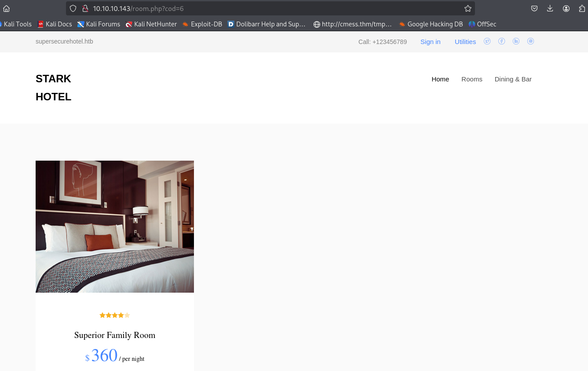
Task: Open the Save to Pocket icon
Action: [534, 8]
